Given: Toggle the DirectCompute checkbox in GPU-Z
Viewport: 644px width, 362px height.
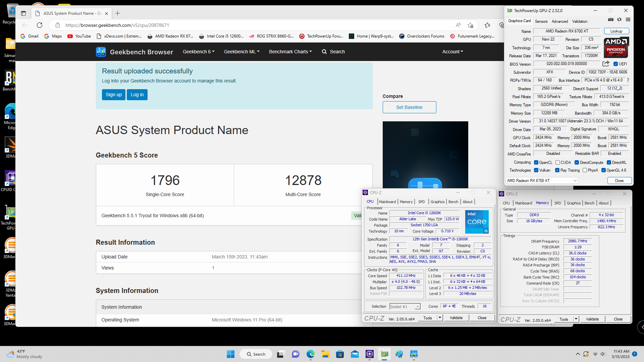Looking at the screenshot, I should pos(577,163).
